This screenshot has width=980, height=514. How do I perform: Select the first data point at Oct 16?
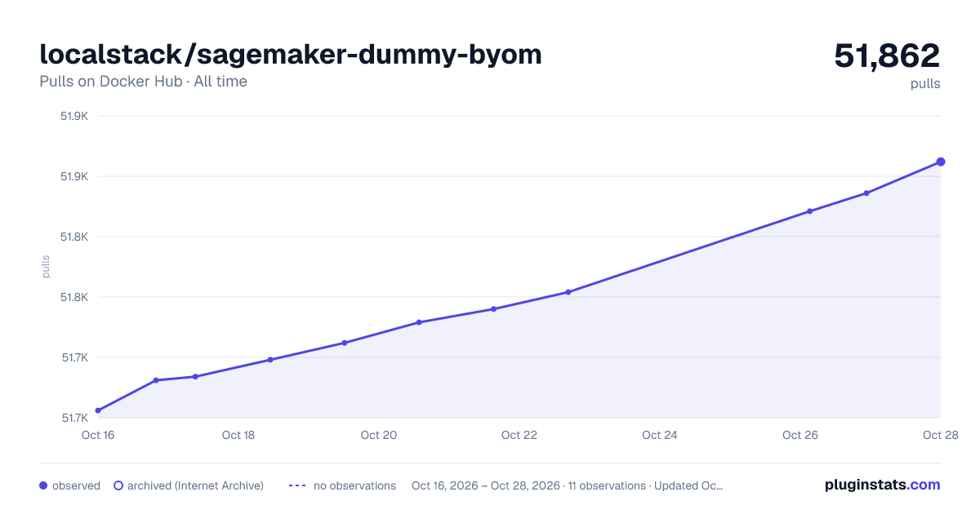pos(98,410)
